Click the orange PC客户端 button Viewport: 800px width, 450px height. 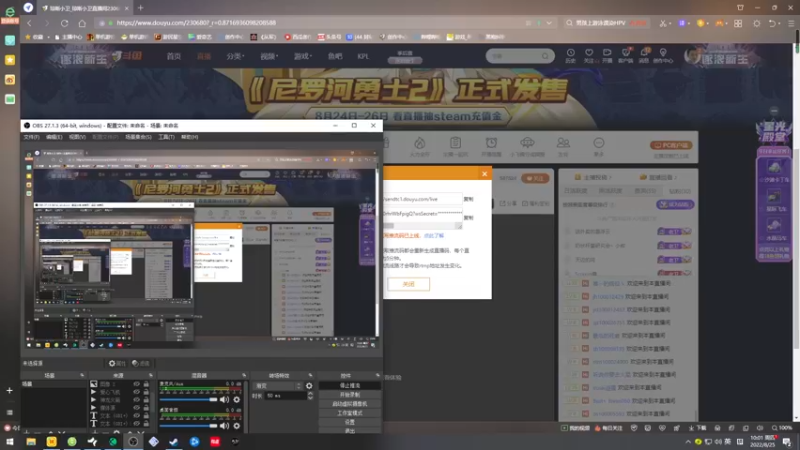click(x=671, y=145)
